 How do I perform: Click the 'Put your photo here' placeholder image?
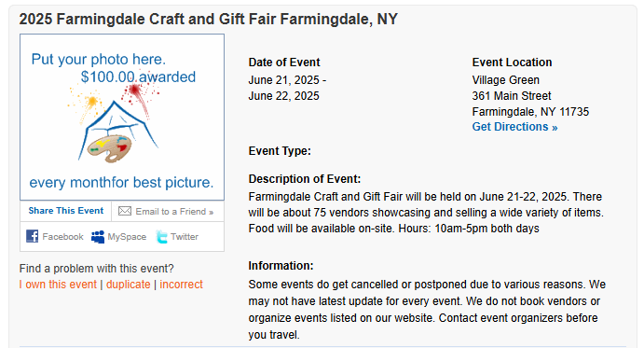pyautogui.click(x=122, y=118)
